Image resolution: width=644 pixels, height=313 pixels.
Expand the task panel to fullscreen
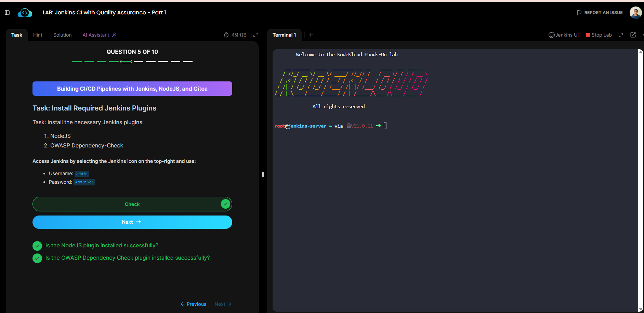tap(255, 35)
